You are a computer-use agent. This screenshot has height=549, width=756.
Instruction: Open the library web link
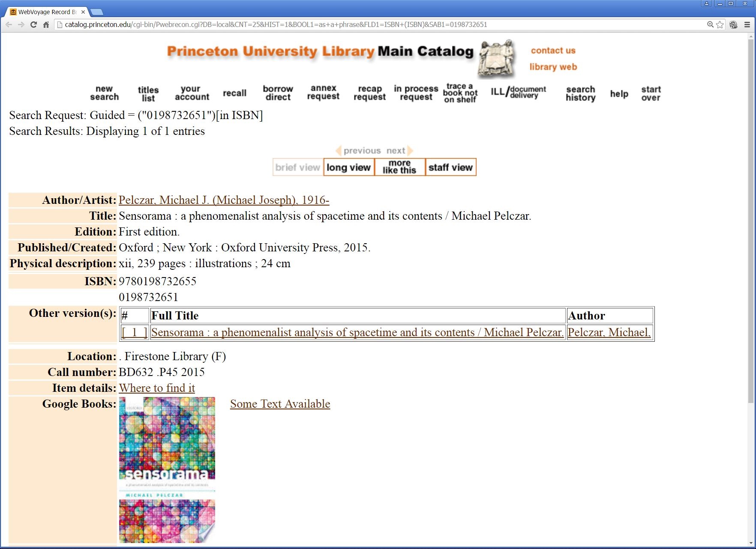coord(553,67)
